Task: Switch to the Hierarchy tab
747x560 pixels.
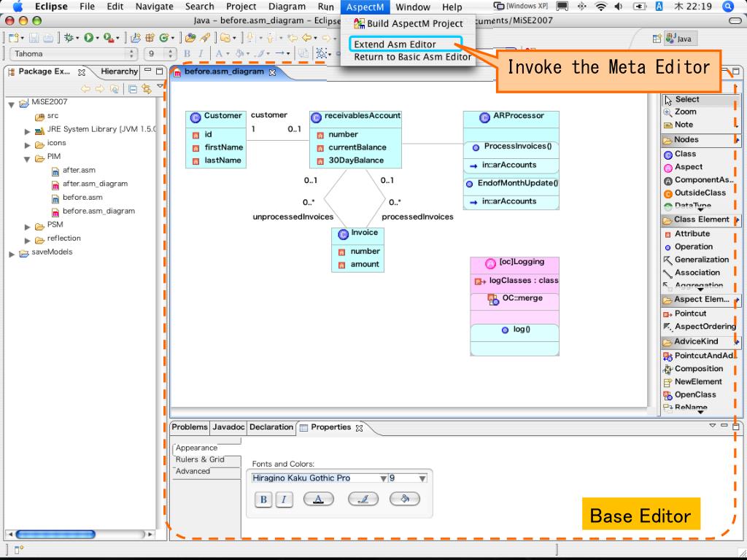Action: 119,71
